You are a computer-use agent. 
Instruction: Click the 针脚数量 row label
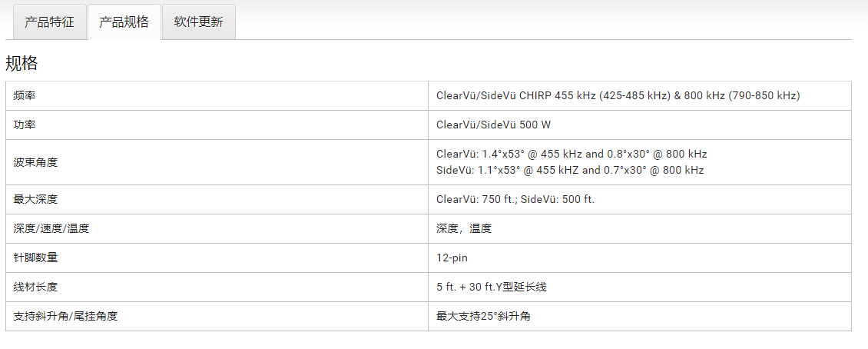coord(35,258)
